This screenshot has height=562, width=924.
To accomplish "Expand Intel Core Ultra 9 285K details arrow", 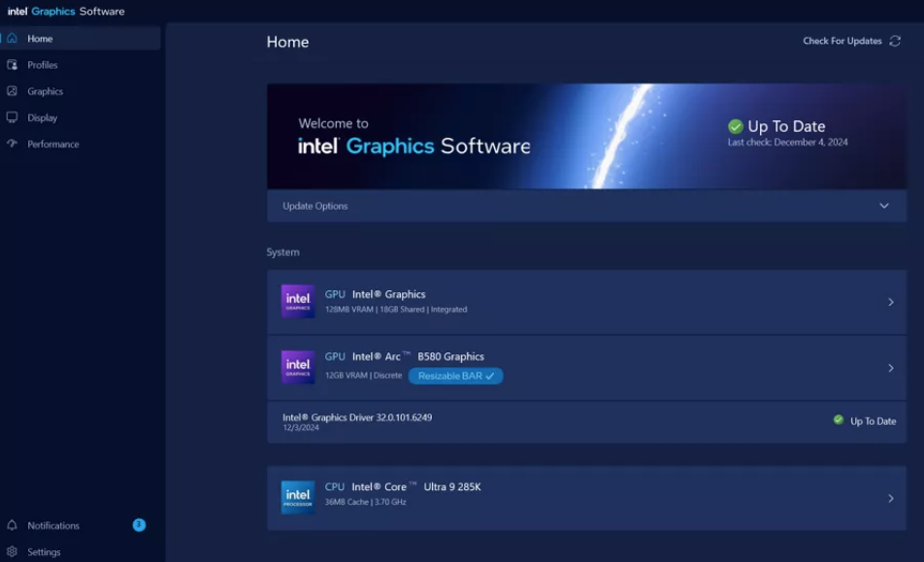I will pyautogui.click(x=890, y=498).
